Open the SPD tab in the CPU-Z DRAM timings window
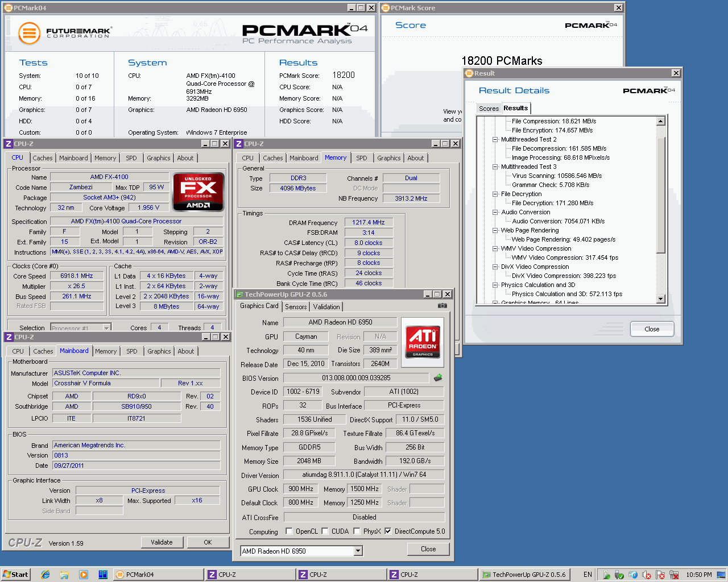 362,158
